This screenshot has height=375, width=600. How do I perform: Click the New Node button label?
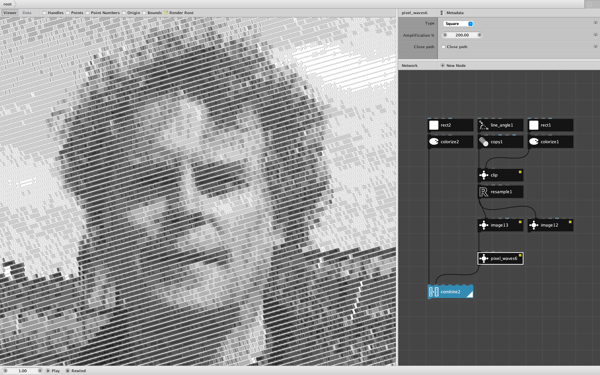point(456,65)
